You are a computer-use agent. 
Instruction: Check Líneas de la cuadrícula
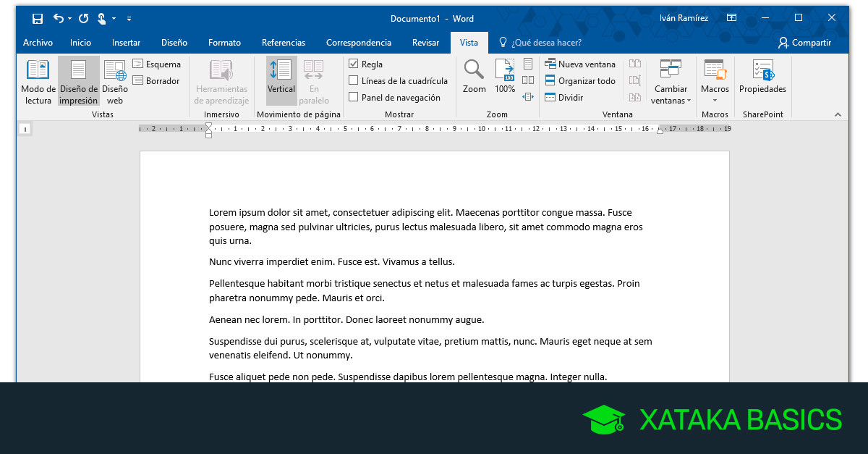(353, 80)
